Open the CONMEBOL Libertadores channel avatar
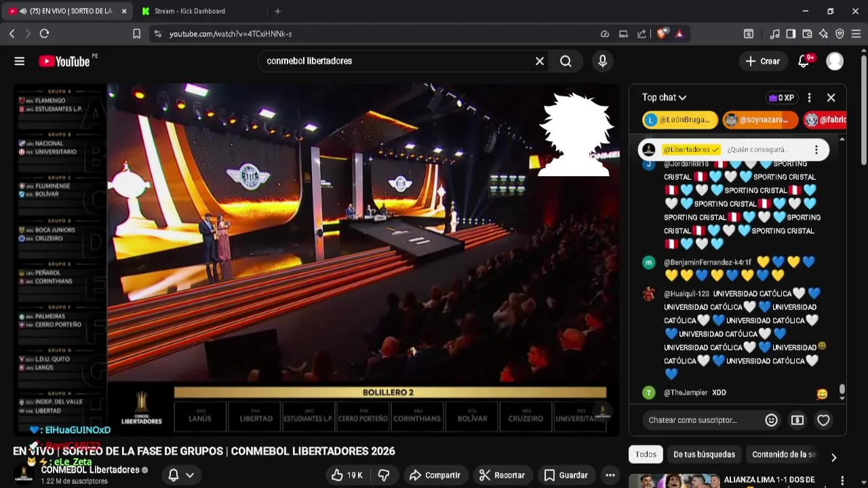 [x=24, y=475]
